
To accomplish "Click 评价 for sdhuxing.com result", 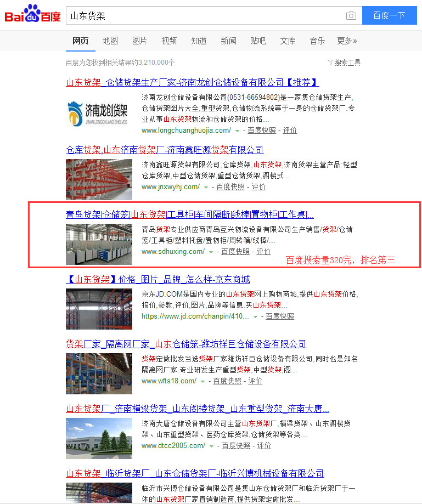I will tap(263, 251).
